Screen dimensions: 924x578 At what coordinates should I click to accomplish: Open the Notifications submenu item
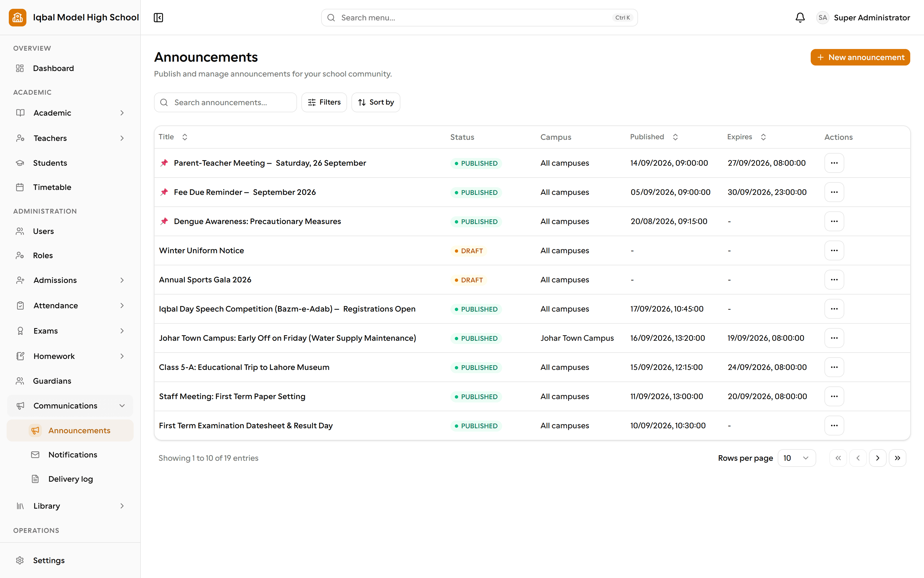[70, 455]
